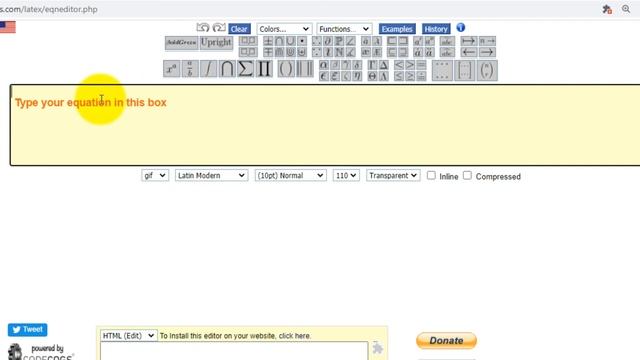The width and height of the screenshot is (640, 360).
Task: Open the (10pt) Normal size dropdown
Action: point(291,176)
